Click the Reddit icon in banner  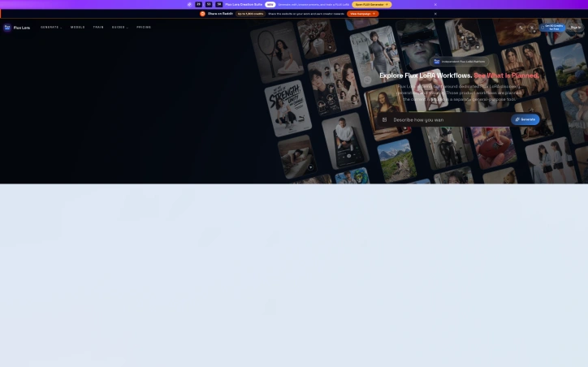202,14
